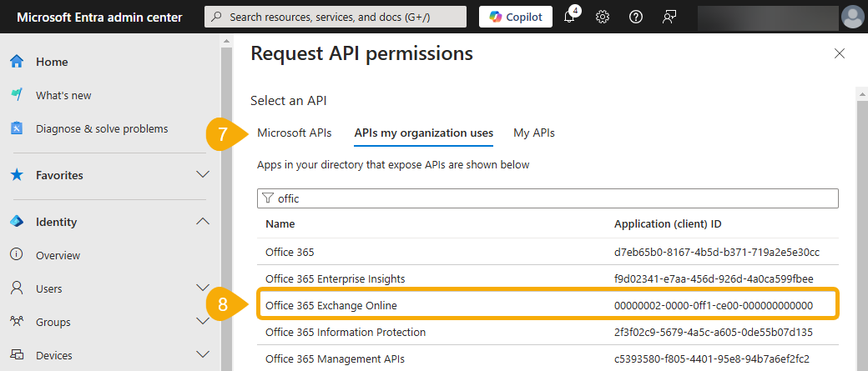Select the APIs my organization uses tab
Viewport: 868px width, 371px height.
point(423,133)
